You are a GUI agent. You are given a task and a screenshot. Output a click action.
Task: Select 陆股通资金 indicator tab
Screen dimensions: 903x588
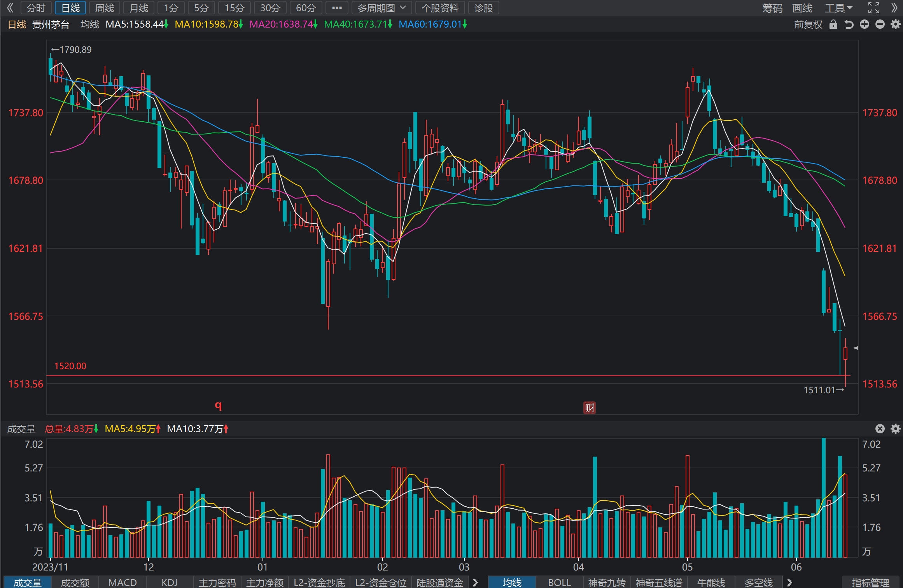point(440,582)
